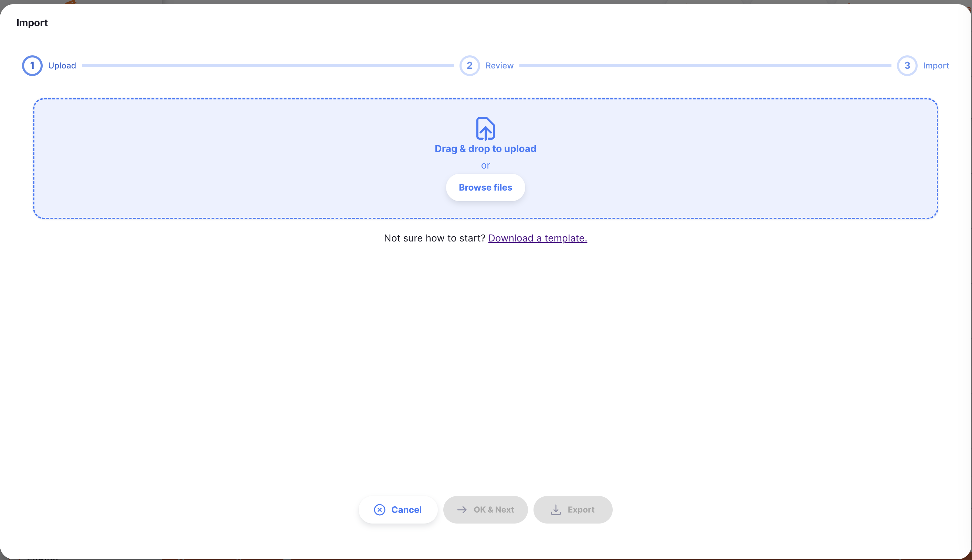Click the Drag & drop to upload text
Screen dimensions: 972x560
(485, 149)
